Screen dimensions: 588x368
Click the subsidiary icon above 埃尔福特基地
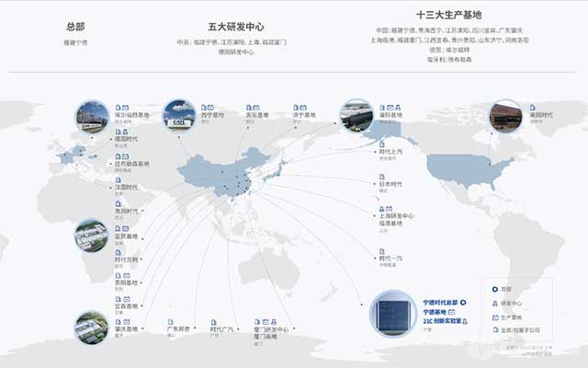[119, 108]
